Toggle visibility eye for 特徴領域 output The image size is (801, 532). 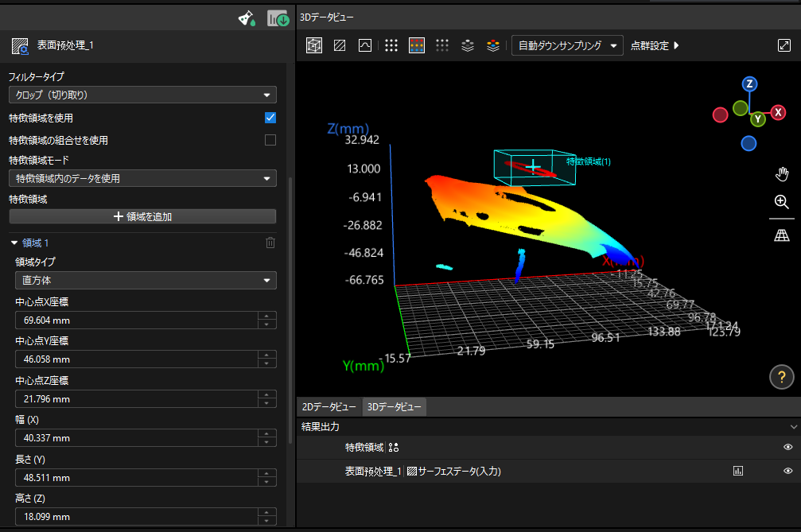pos(788,447)
